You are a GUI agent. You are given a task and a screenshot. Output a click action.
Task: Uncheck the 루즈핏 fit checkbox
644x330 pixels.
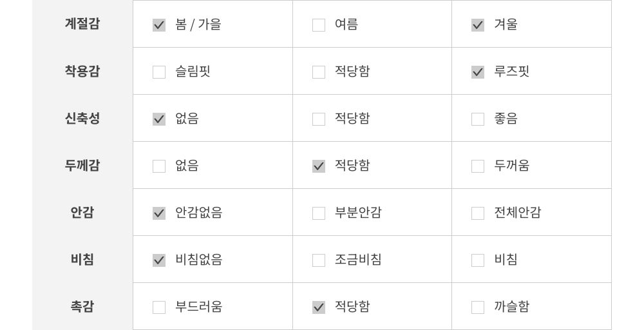coord(478,72)
